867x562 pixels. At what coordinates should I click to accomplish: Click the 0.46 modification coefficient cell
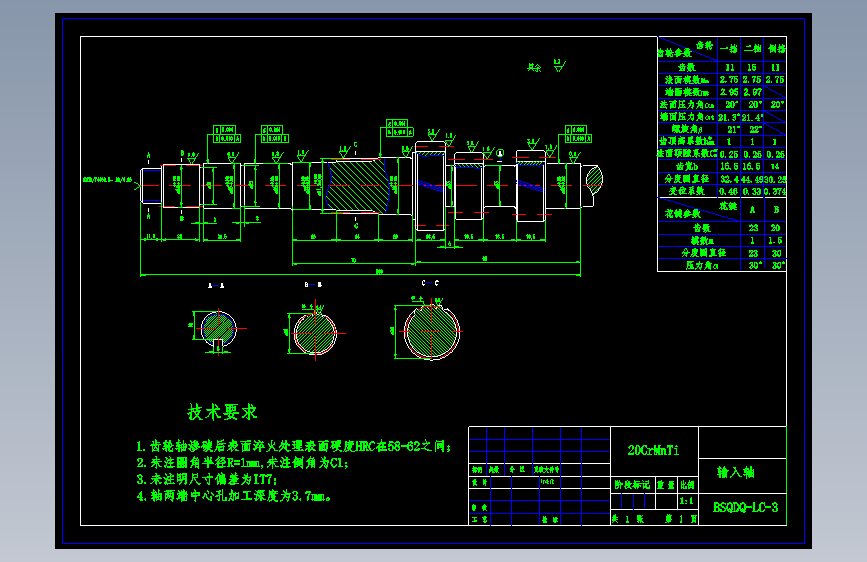(x=729, y=191)
